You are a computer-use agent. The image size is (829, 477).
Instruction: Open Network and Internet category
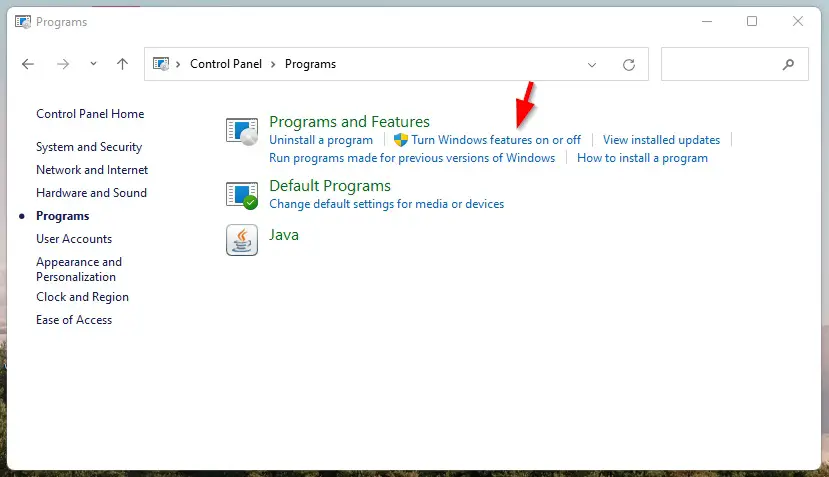(92, 170)
